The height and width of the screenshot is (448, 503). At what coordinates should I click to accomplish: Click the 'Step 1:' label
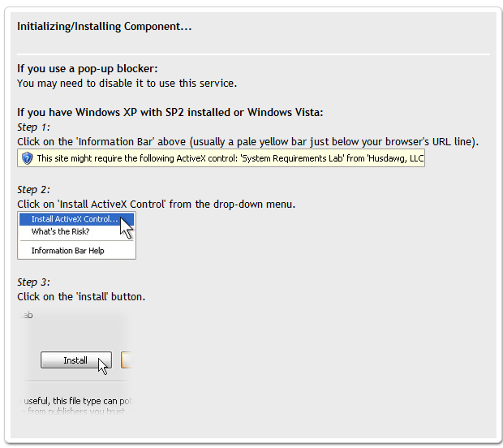coord(33,127)
